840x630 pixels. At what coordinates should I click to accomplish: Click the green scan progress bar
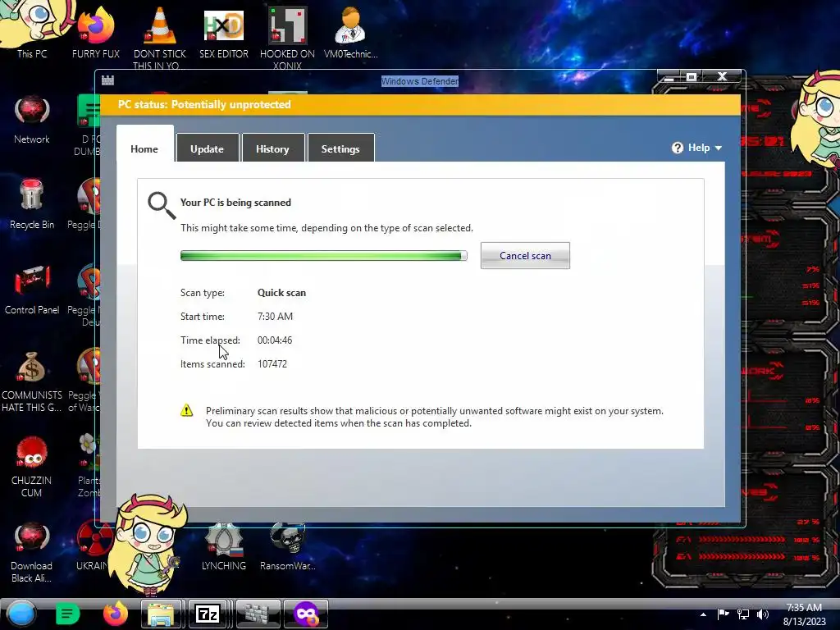pyautogui.click(x=323, y=256)
